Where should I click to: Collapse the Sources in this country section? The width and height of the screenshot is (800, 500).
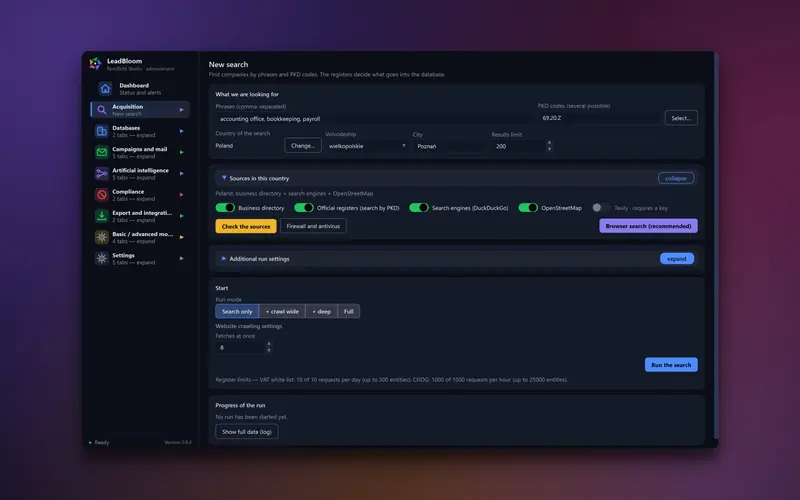(676, 178)
